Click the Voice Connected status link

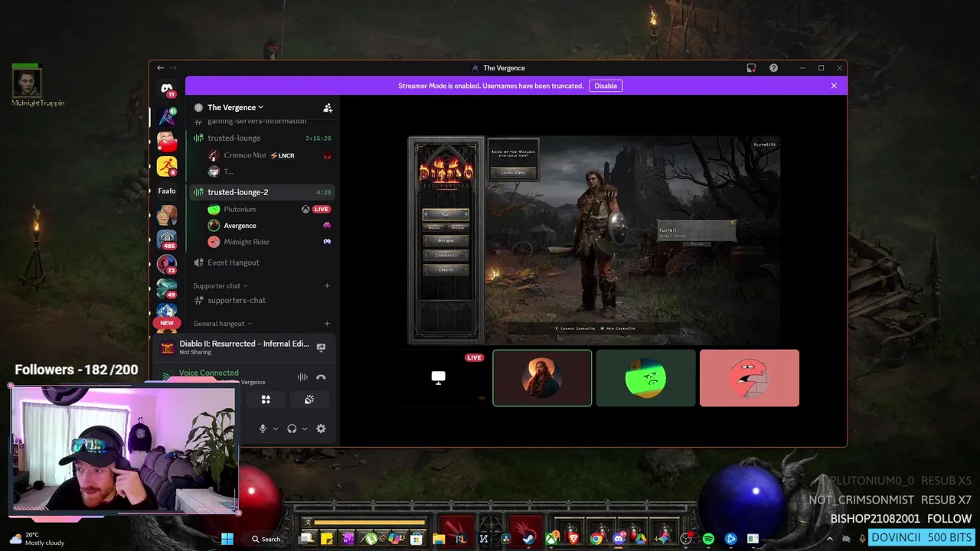point(208,373)
